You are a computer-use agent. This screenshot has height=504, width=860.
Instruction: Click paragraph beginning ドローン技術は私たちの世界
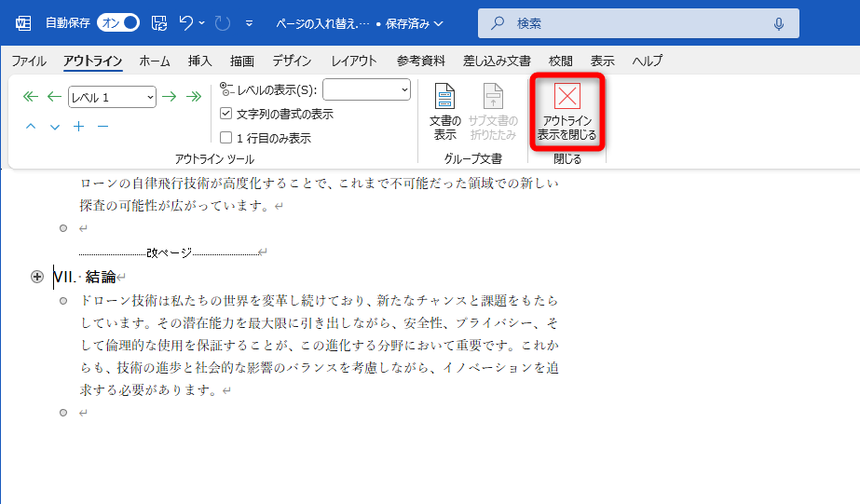(x=320, y=345)
